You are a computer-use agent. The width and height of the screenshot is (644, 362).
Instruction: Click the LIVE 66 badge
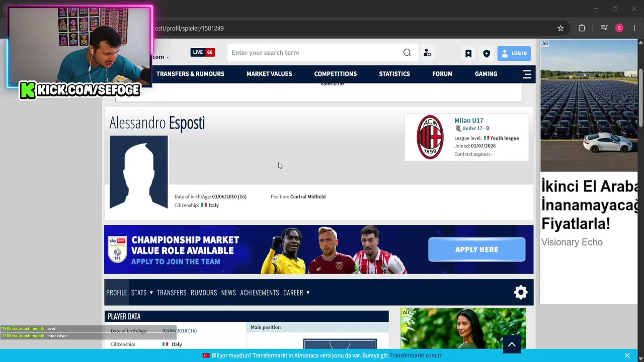pos(203,52)
